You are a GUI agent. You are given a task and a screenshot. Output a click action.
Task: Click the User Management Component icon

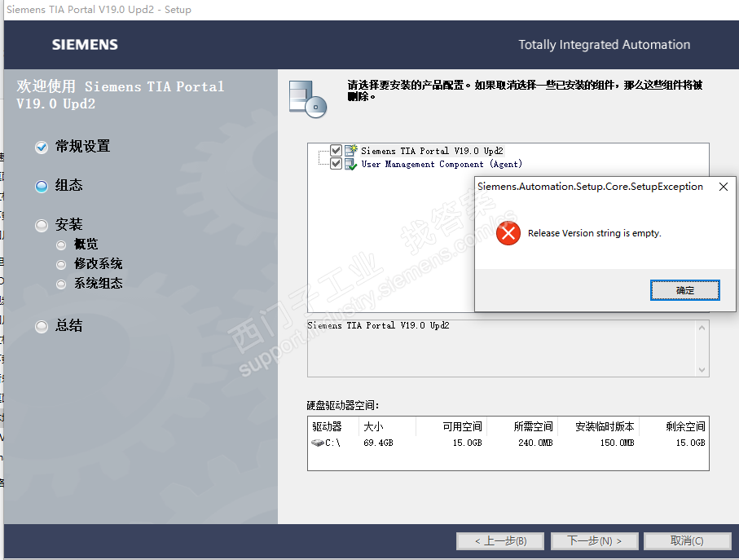coord(351,164)
